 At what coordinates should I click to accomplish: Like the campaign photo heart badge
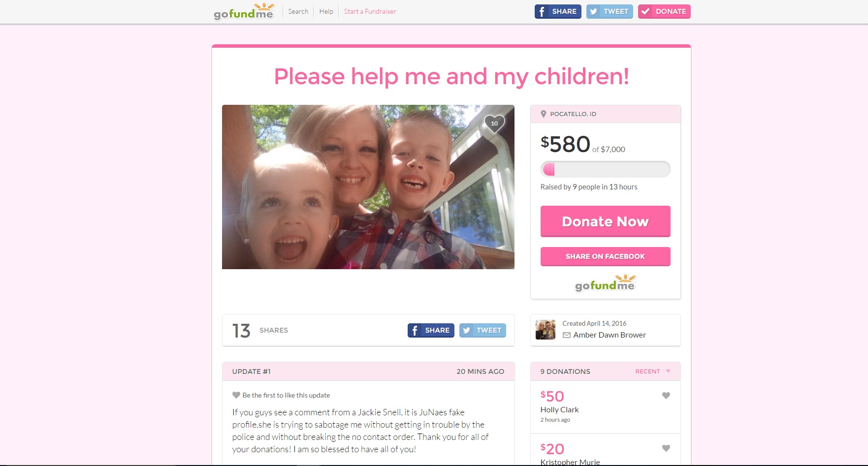[x=494, y=124]
